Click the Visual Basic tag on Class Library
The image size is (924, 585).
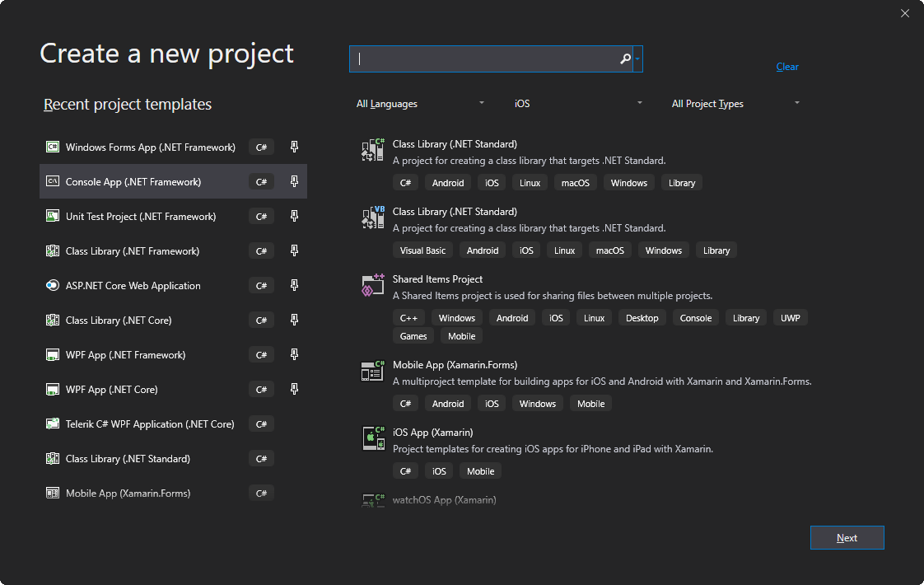[x=422, y=250]
